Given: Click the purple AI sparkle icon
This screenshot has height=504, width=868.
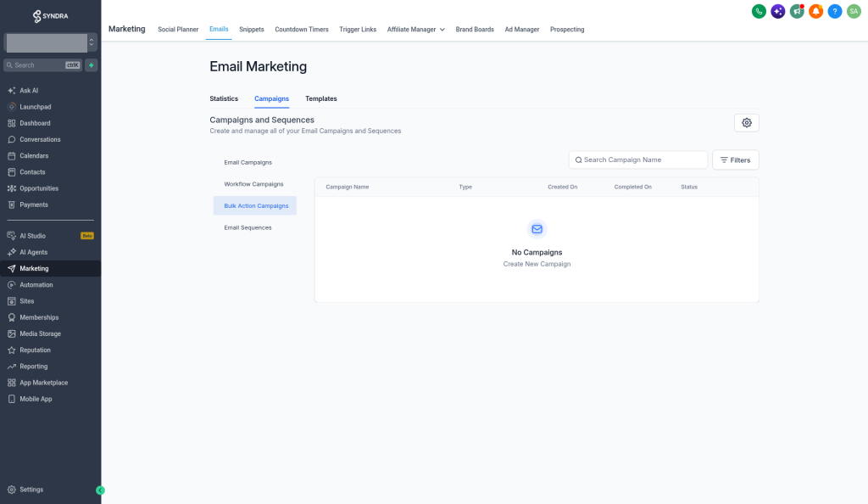Looking at the screenshot, I should tap(778, 11).
